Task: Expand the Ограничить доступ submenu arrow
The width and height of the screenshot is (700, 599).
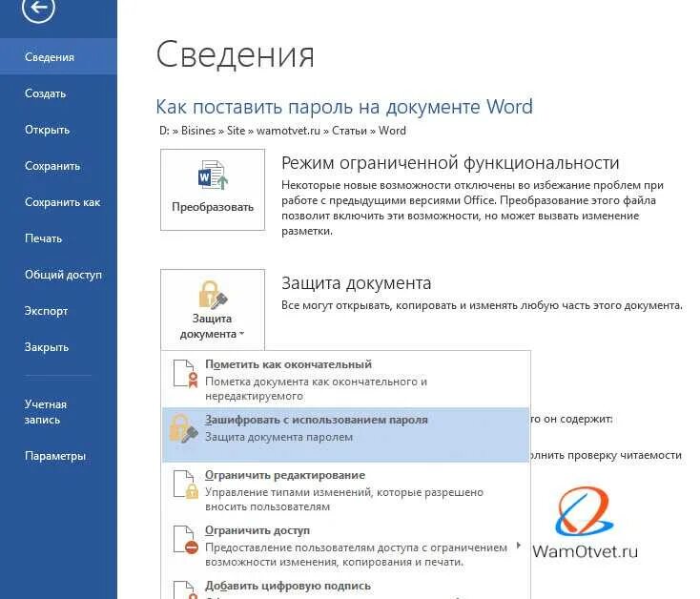Action: pyautogui.click(x=518, y=545)
